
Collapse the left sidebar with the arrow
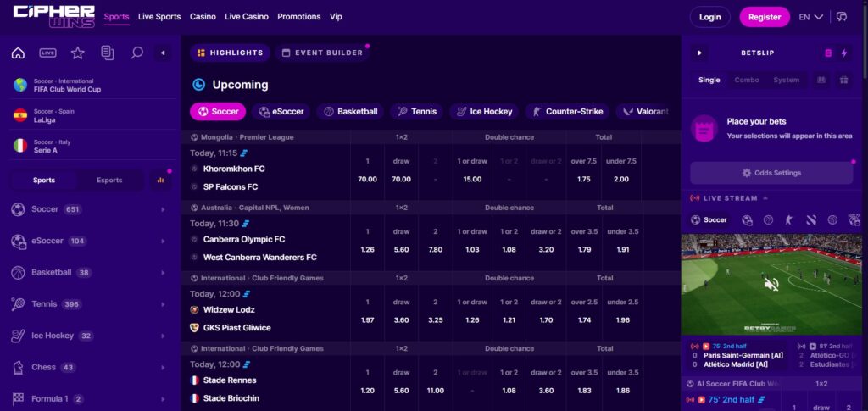click(163, 53)
